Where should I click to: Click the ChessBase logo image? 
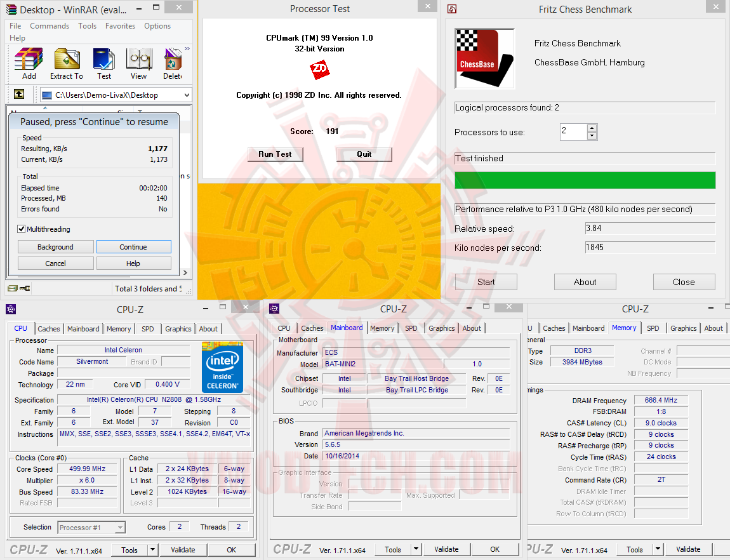pyautogui.click(x=484, y=58)
